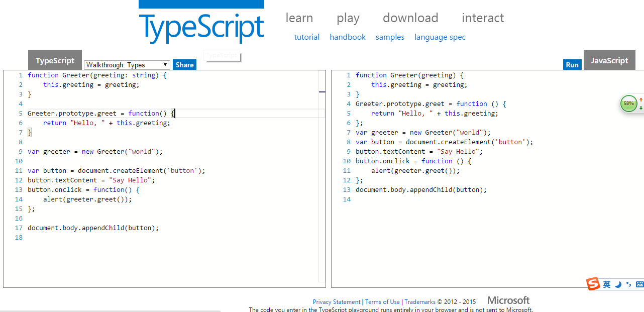Open the Trademarks link
This screenshot has width=644, height=312.
coord(420,302)
